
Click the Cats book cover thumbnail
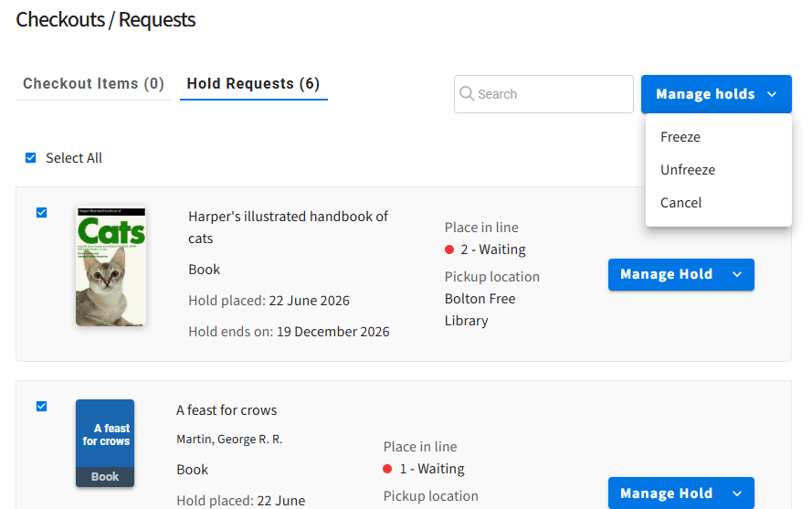click(x=111, y=266)
